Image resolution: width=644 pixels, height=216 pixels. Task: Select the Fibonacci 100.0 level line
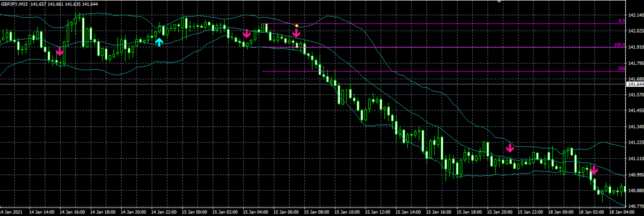444,47
